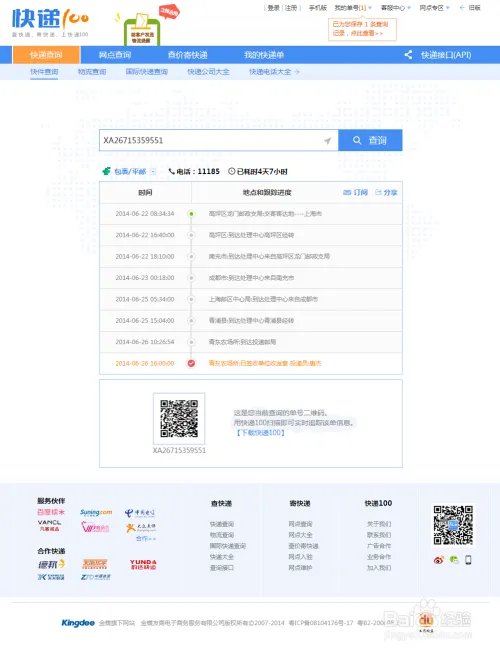500x652 pixels.
Task: Click the phone icon next to 11185
Action: [171, 171]
